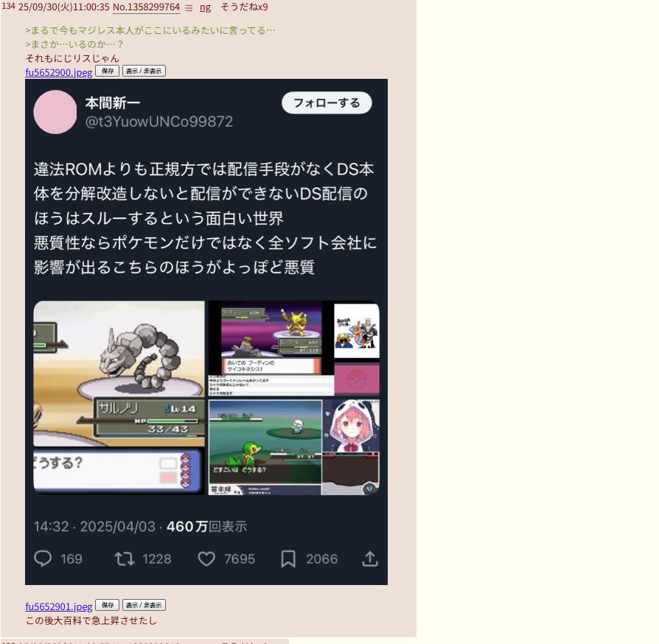
Task: Click post number No.1358299764
Action: click(146, 7)
